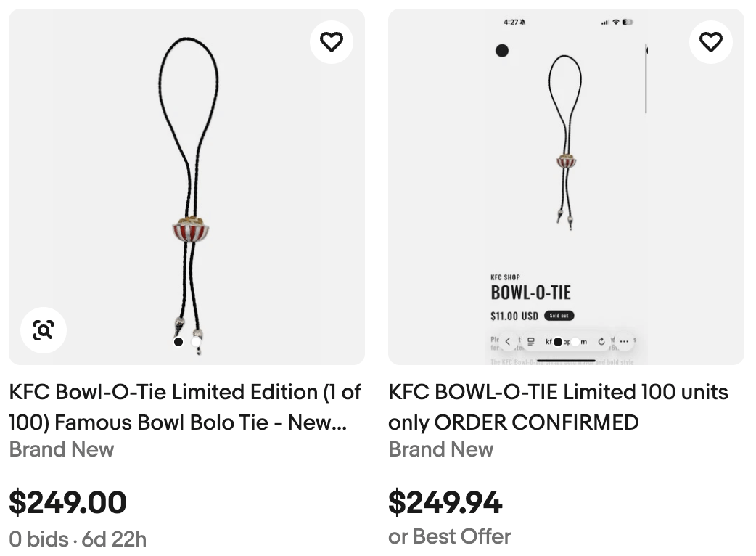Select the black carousel dot on the first listing
The width and height of the screenshot is (756, 556).
click(x=177, y=341)
